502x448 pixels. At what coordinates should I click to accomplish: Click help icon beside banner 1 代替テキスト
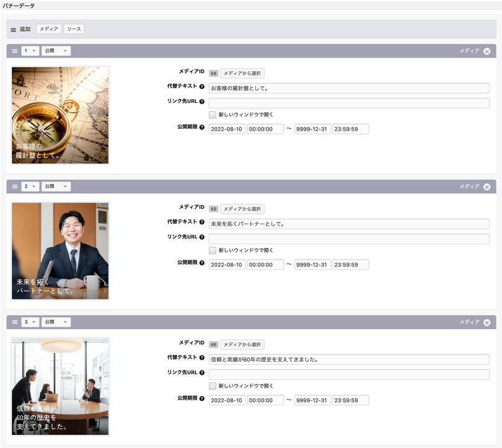(202, 87)
